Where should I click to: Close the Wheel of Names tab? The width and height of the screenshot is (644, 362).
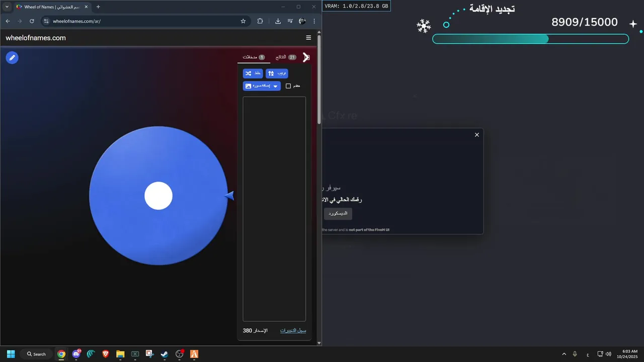click(86, 7)
